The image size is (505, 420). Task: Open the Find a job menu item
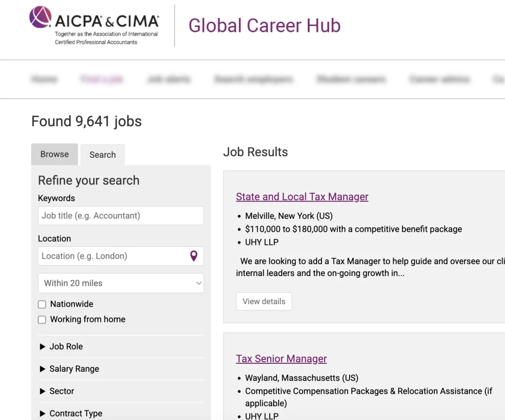102,79
